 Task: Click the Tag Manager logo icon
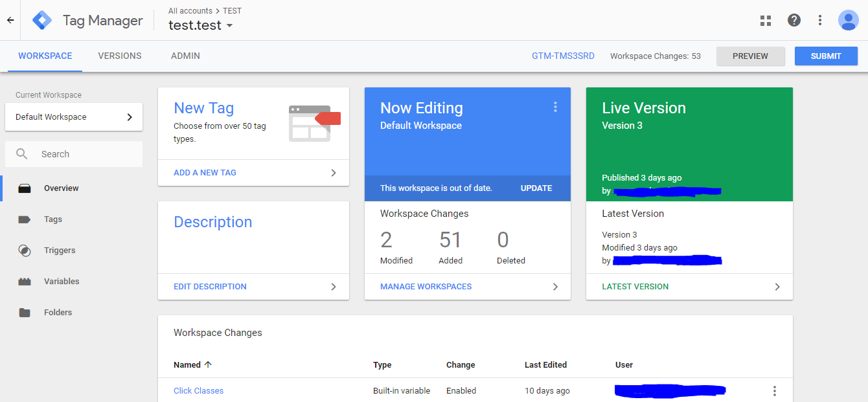42,20
